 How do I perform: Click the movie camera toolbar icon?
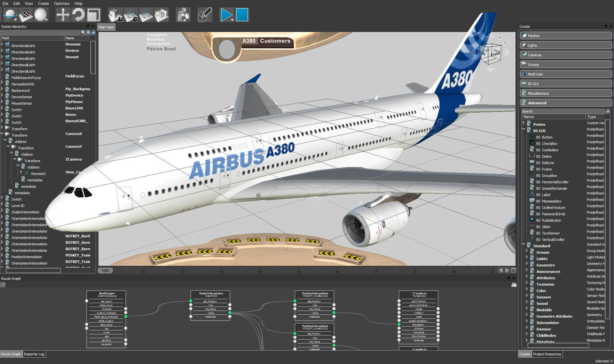pyautogui.click(x=183, y=15)
